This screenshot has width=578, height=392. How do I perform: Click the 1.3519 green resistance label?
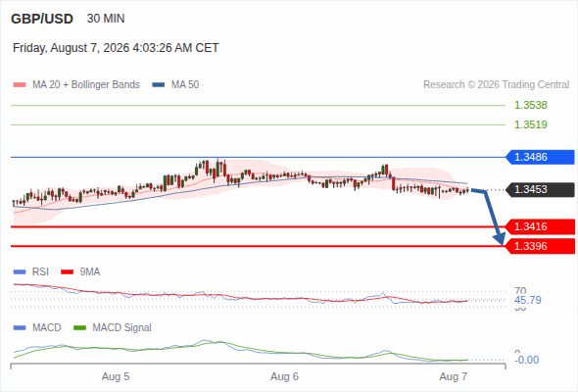tap(530, 124)
